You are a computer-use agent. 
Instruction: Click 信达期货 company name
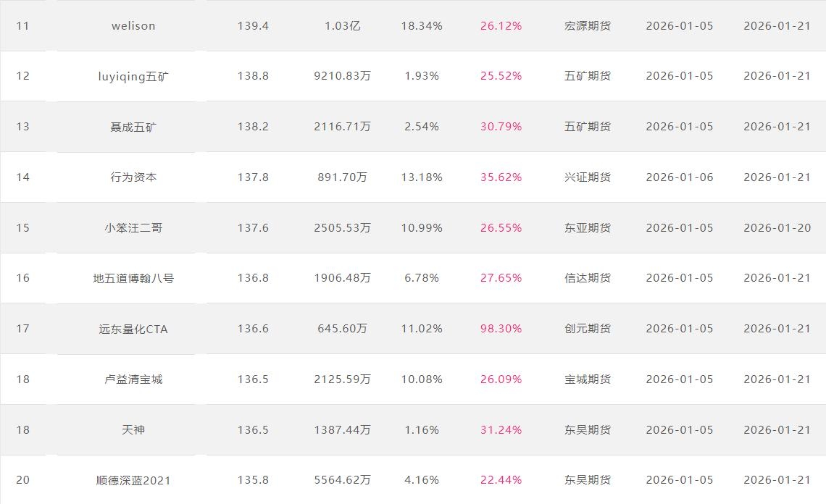[588, 278]
